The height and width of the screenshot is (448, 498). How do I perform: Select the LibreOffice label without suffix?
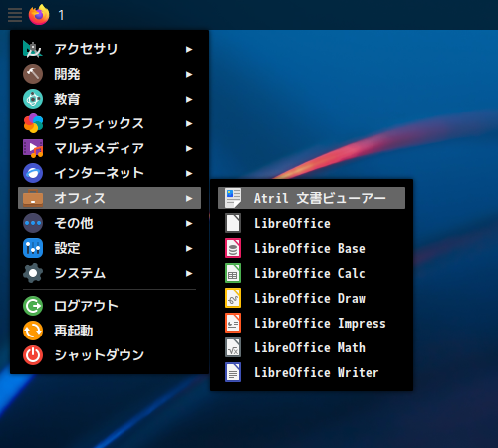pyautogui.click(x=292, y=223)
